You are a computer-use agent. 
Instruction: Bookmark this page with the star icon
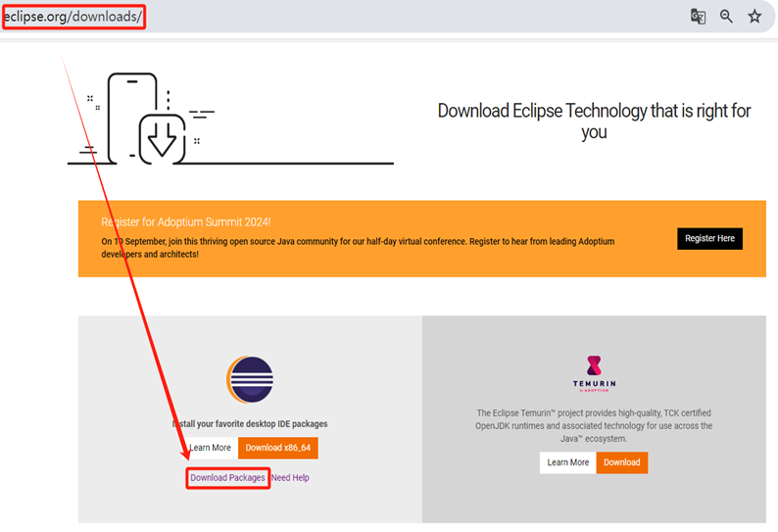(754, 17)
